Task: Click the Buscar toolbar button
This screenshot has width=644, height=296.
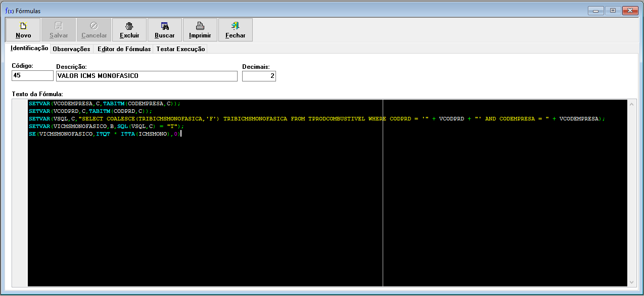Action: pos(165,30)
